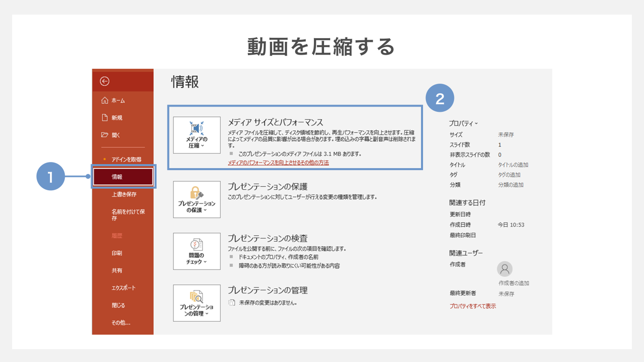
Task: Open the メディアの圧縮 dropdown button
Action: click(x=197, y=135)
